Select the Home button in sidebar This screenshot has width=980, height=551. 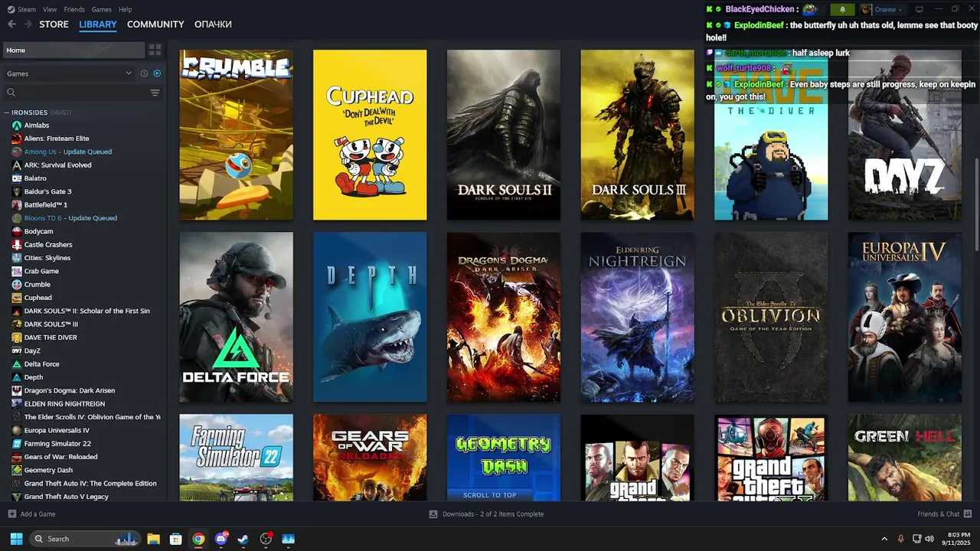point(73,50)
